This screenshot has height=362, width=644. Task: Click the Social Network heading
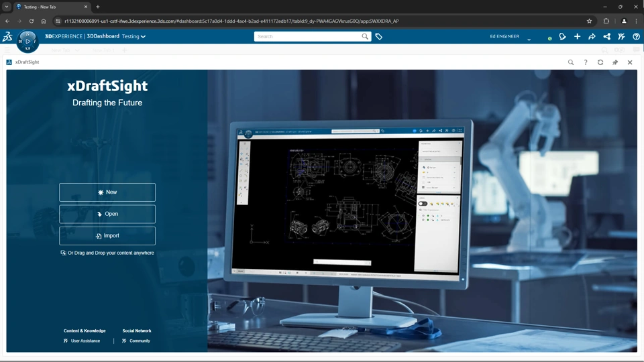click(137, 330)
